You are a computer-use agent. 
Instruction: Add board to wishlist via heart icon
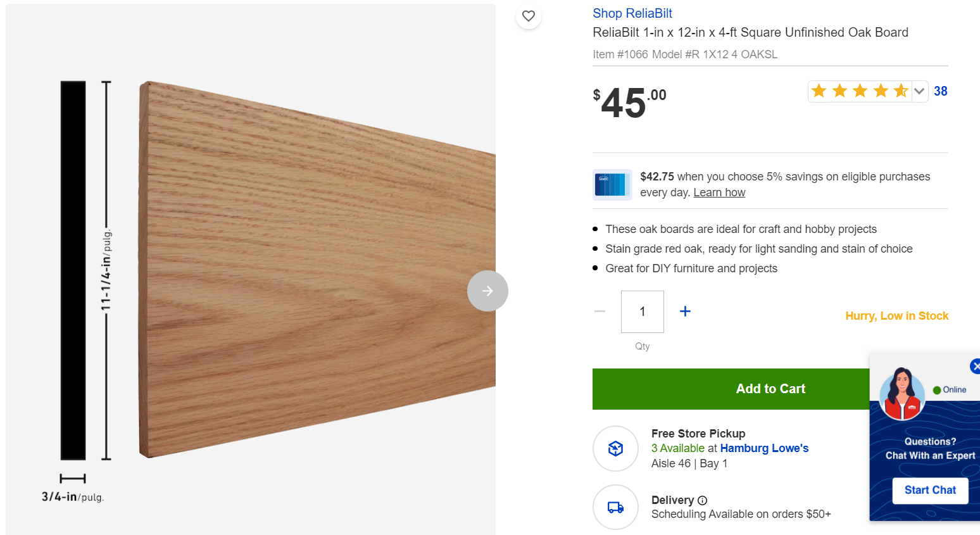pyautogui.click(x=529, y=16)
